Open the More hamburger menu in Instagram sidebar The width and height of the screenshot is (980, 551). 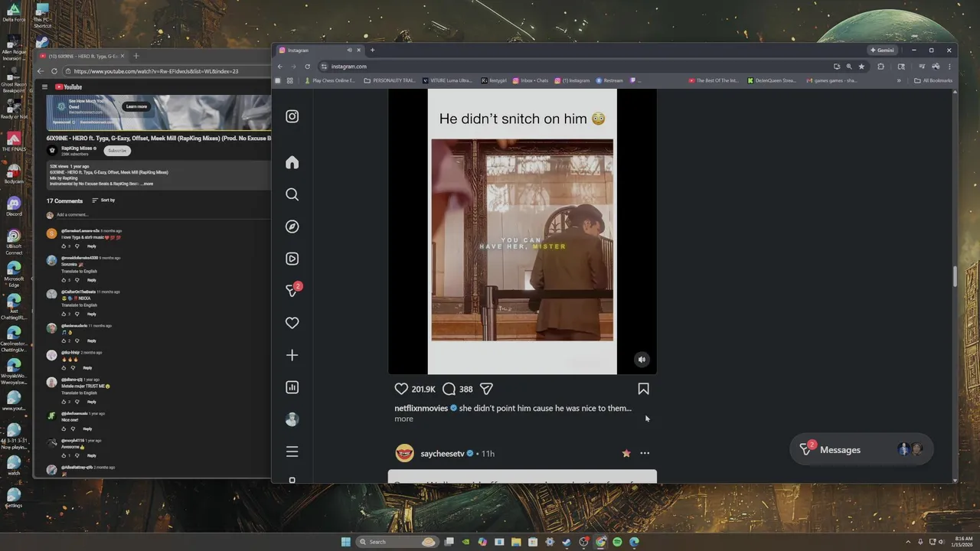point(292,452)
